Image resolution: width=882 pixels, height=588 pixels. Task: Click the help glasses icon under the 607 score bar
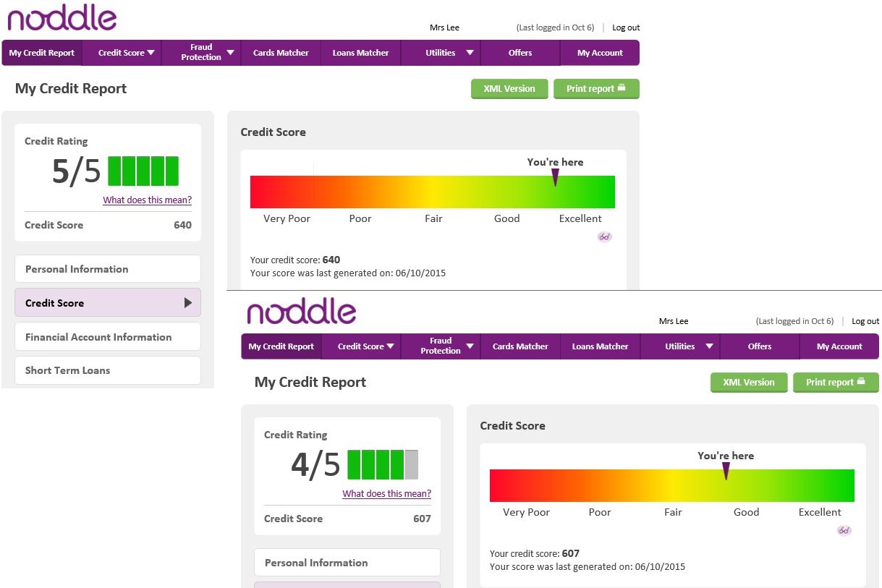click(x=844, y=530)
